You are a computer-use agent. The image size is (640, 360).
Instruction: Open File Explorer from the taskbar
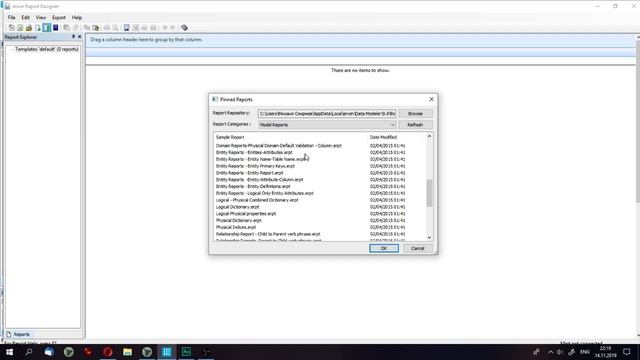tap(127, 352)
